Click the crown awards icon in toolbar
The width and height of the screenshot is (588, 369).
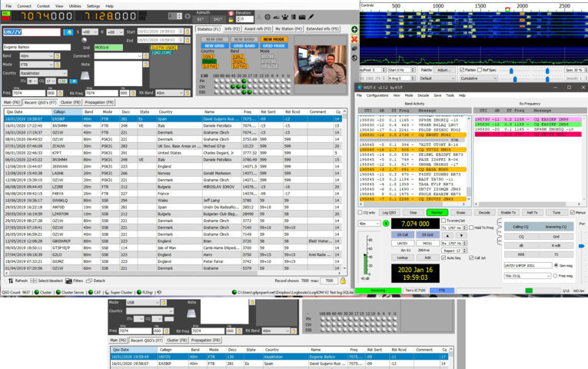point(284,17)
